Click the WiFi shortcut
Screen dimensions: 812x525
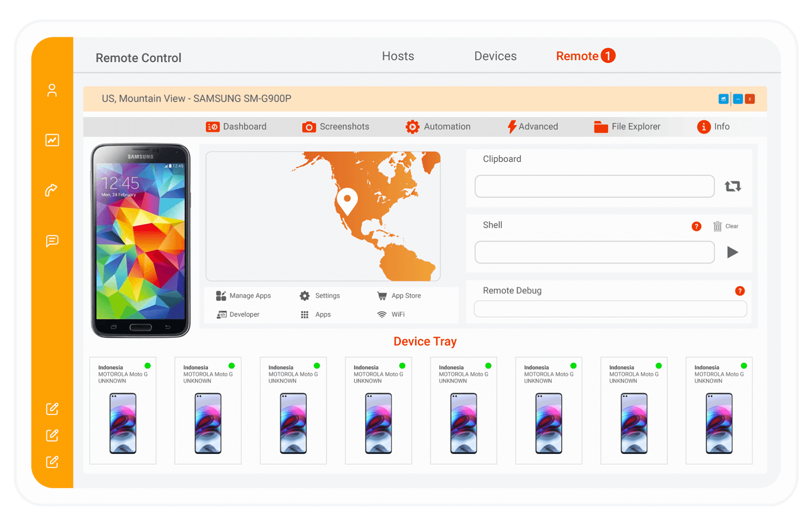pos(391,314)
